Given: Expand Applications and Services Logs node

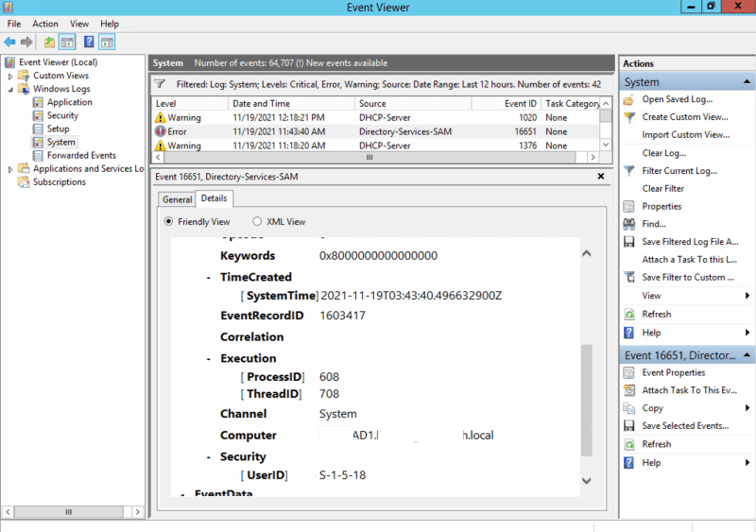Looking at the screenshot, I should [x=10, y=169].
